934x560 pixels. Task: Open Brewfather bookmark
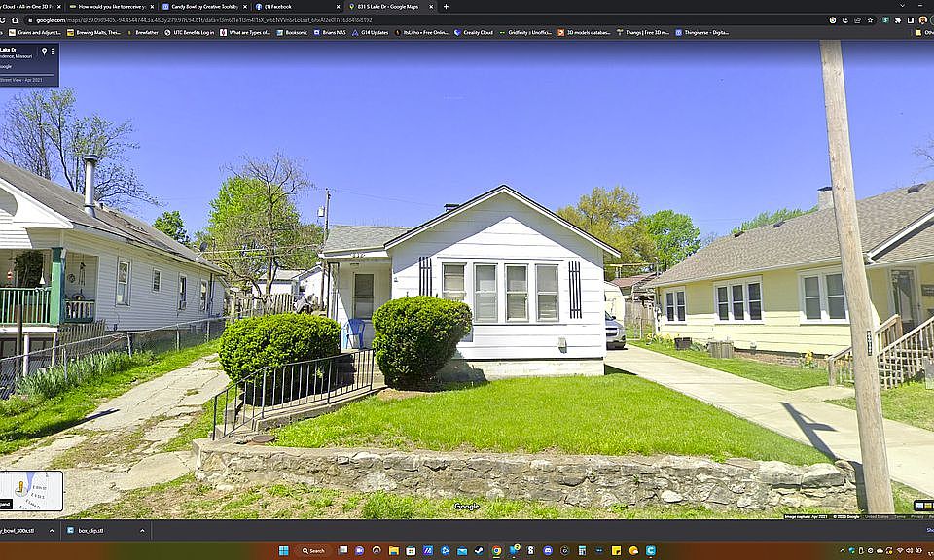[x=142, y=33]
